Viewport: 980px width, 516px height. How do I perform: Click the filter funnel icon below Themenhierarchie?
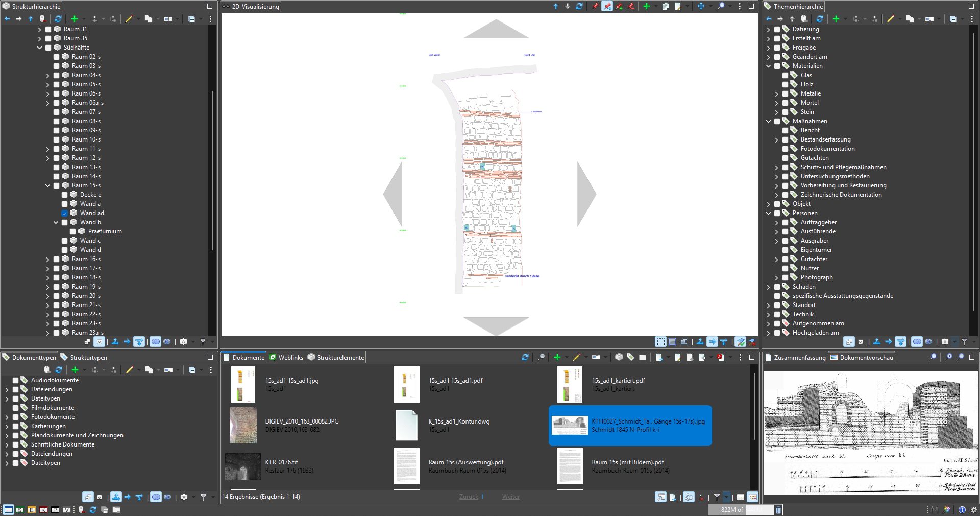click(x=964, y=342)
